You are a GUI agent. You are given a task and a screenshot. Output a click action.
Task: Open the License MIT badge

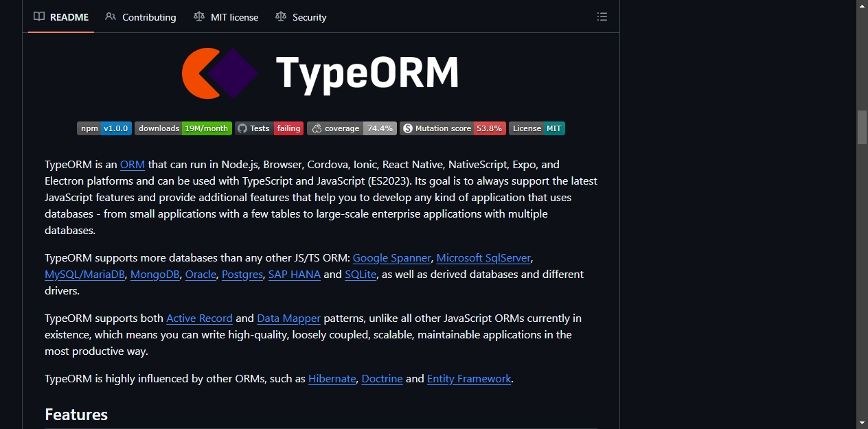point(537,128)
